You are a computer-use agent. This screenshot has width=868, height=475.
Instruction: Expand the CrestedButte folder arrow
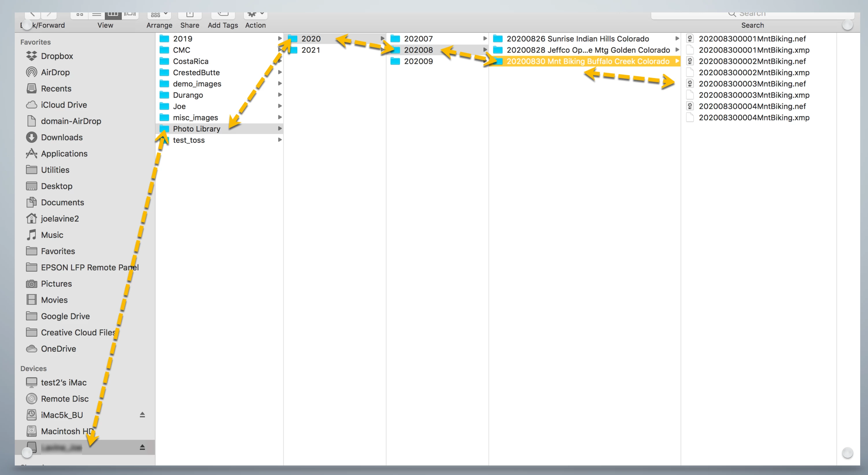280,73
